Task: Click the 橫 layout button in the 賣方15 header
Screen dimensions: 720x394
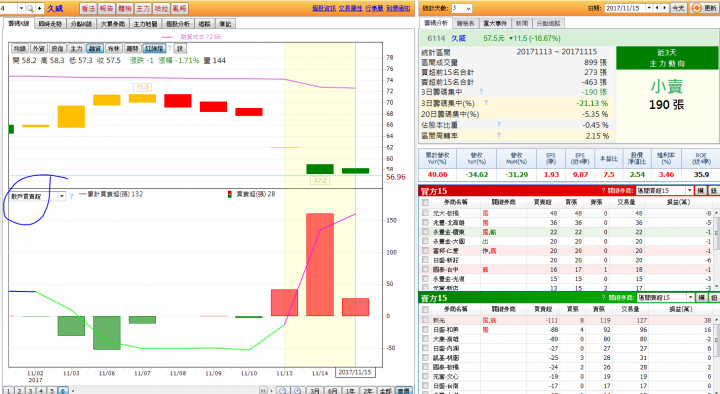Action: pos(701,298)
